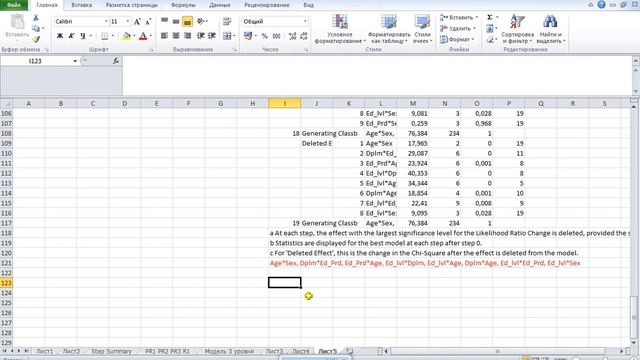The height and width of the screenshot is (360, 640).
Task: Click the merge and center icon
Action: (x=227, y=36)
